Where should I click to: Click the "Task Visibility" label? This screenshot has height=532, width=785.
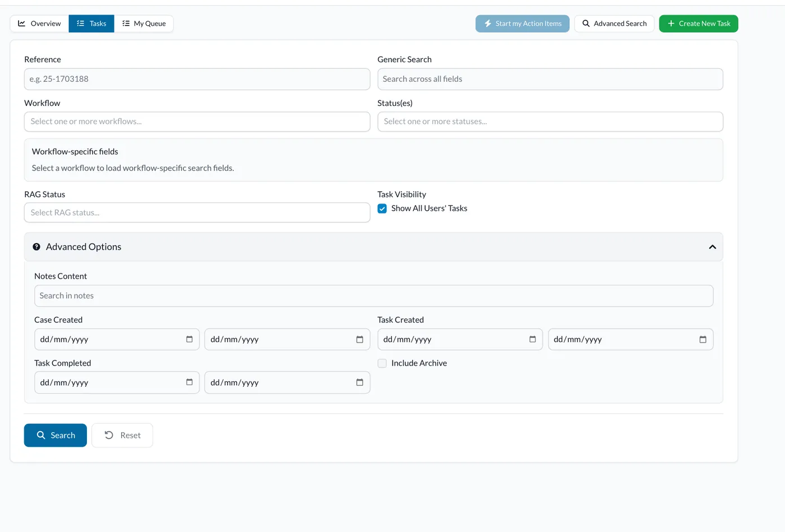click(401, 195)
